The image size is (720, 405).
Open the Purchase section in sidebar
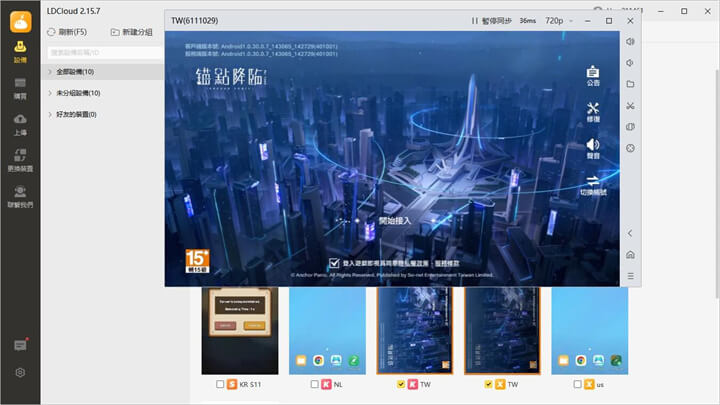coord(20,89)
